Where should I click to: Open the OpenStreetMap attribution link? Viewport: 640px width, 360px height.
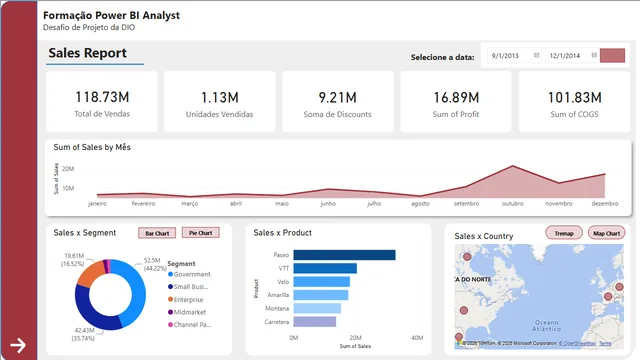pyautogui.click(x=577, y=344)
